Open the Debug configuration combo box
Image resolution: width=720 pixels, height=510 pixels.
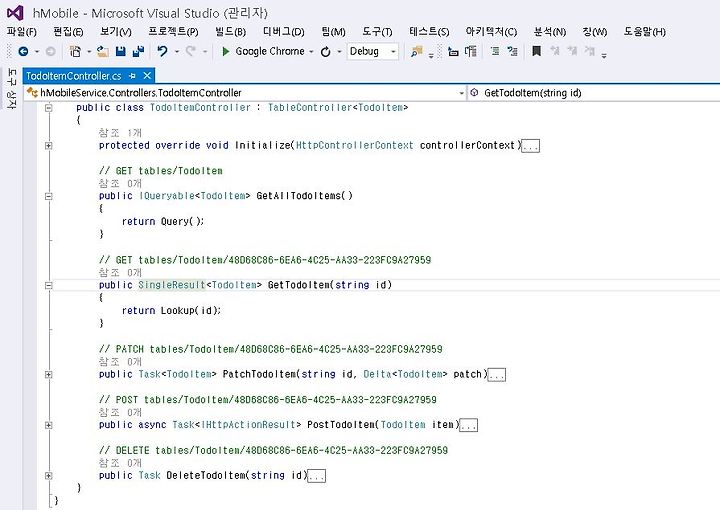[x=372, y=51]
